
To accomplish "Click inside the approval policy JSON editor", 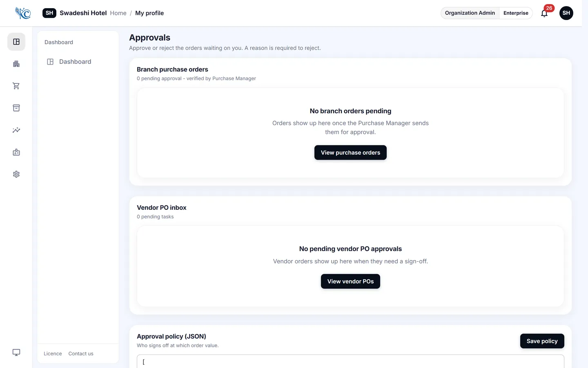I will [350, 361].
